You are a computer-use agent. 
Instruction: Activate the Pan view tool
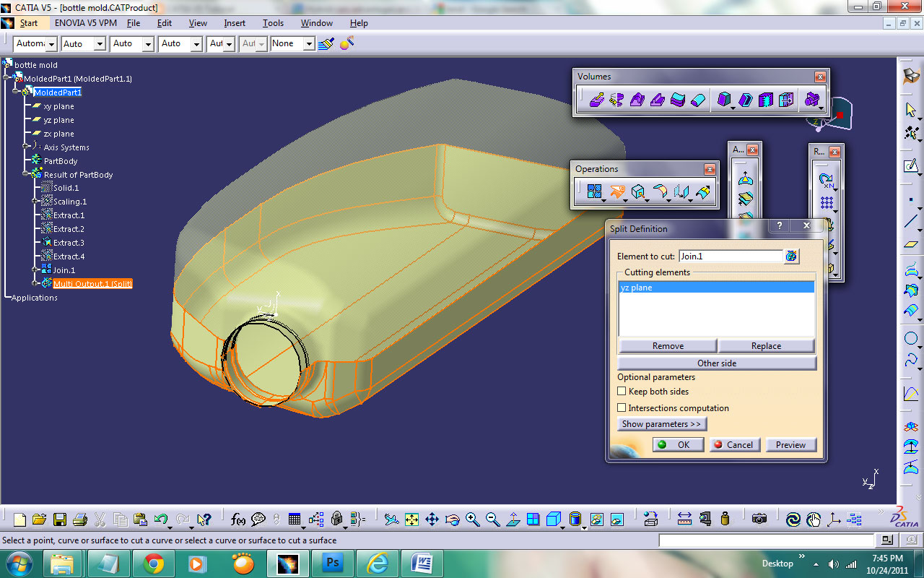432,519
